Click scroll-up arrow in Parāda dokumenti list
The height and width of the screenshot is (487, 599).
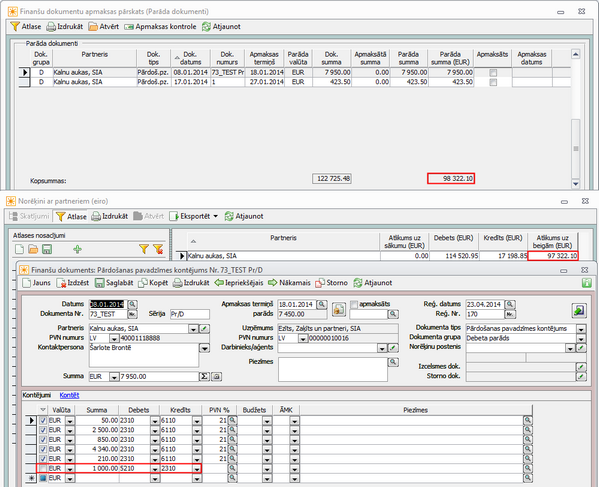tap(576, 54)
